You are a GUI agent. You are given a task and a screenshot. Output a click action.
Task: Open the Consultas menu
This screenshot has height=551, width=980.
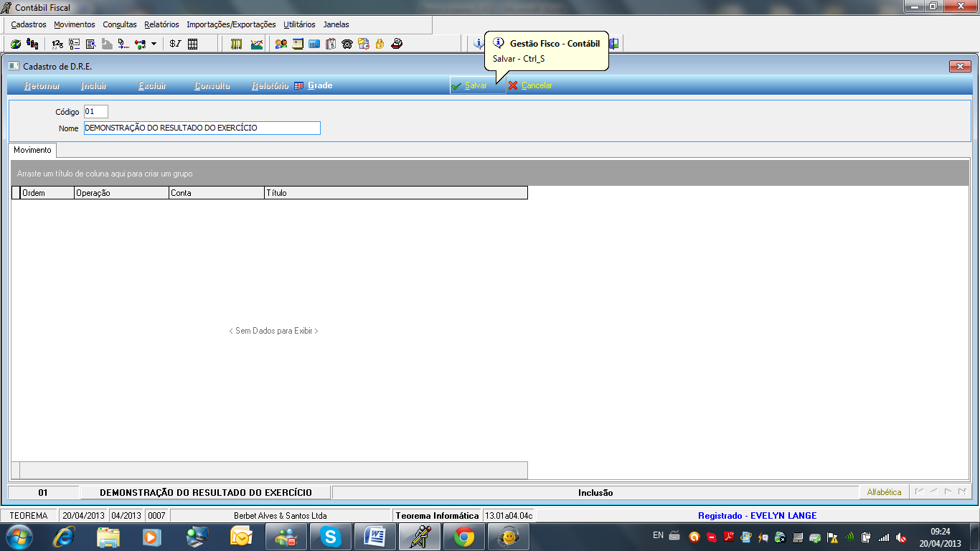(120, 24)
